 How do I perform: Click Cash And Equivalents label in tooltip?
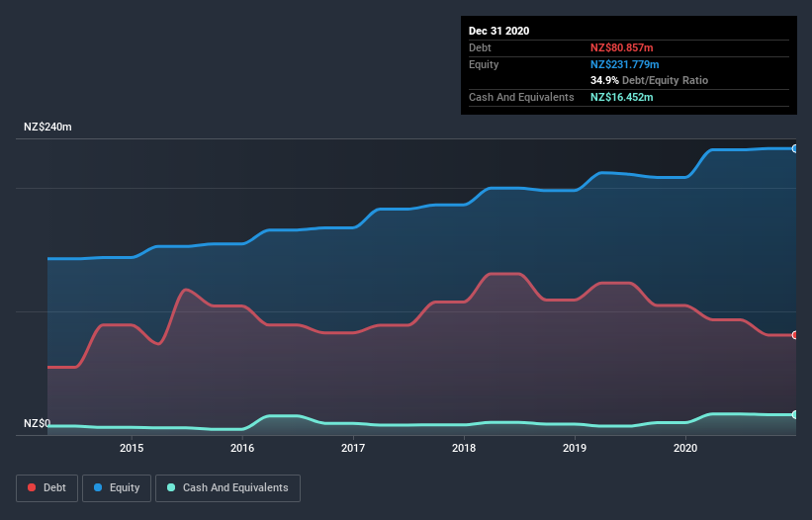point(521,97)
